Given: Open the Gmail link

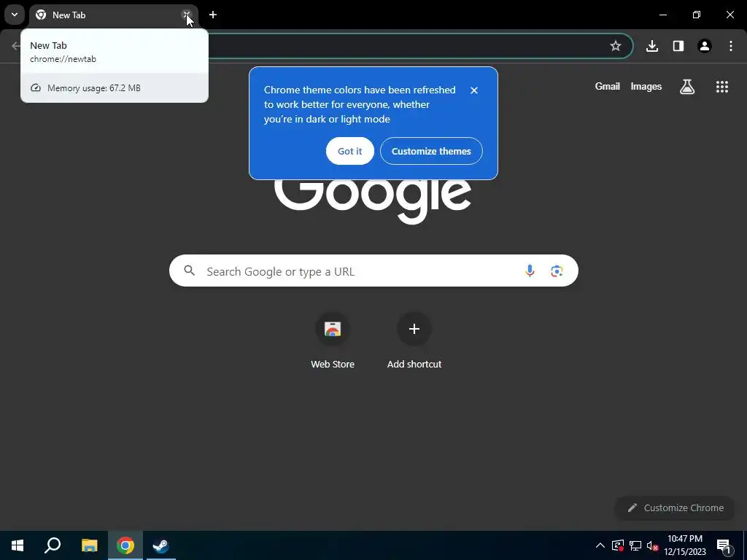Looking at the screenshot, I should pyautogui.click(x=608, y=86).
